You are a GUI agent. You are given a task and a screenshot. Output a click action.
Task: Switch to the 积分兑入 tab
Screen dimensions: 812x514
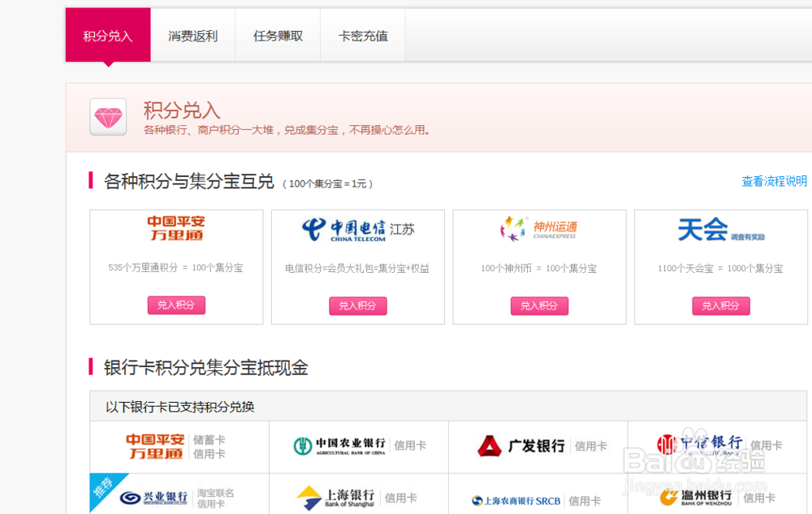tap(108, 35)
